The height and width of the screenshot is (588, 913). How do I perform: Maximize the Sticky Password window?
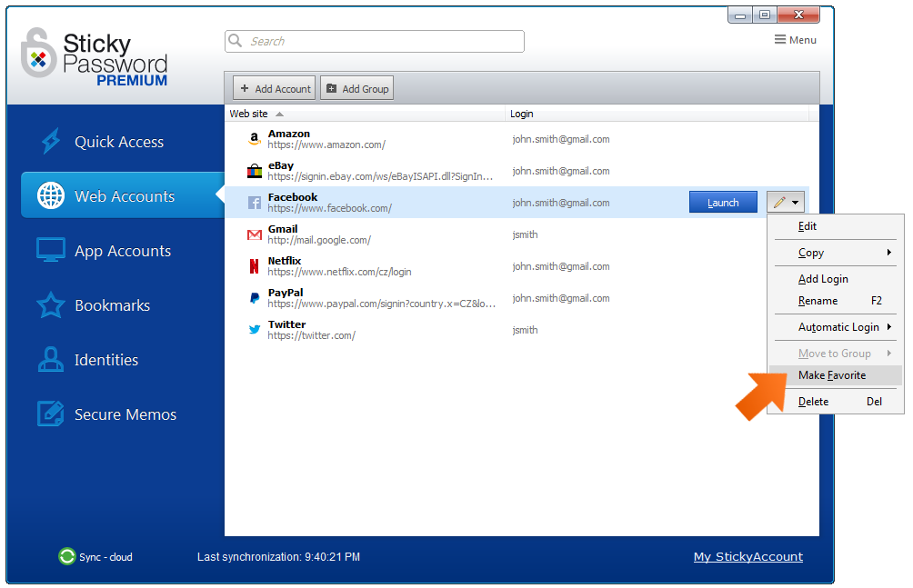[765, 15]
